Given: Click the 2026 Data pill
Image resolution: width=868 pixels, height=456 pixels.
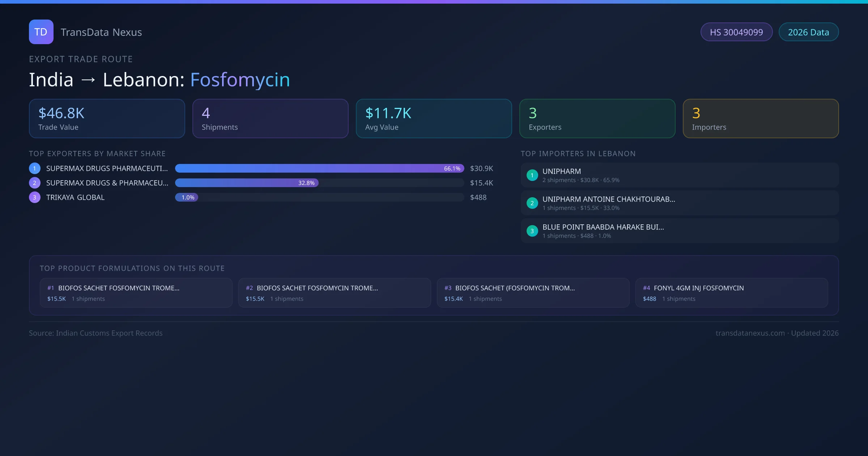Looking at the screenshot, I should pos(808,32).
